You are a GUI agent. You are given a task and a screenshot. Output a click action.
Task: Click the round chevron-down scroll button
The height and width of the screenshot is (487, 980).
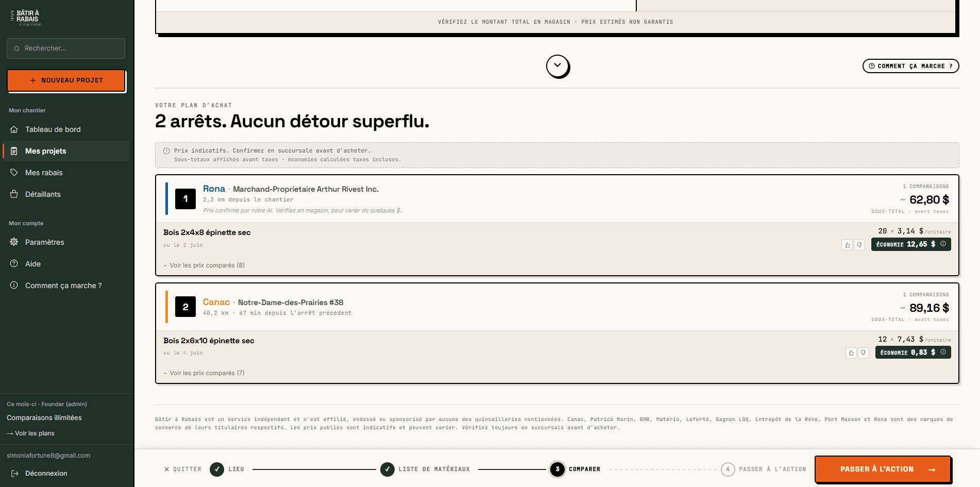point(557,66)
